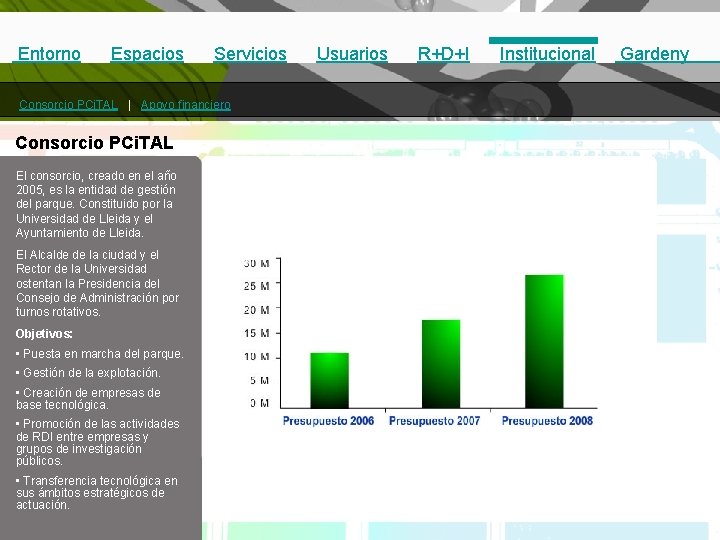Click the '0 M' chart axis value
This screenshot has height=540, width=720.
[259, 403]
